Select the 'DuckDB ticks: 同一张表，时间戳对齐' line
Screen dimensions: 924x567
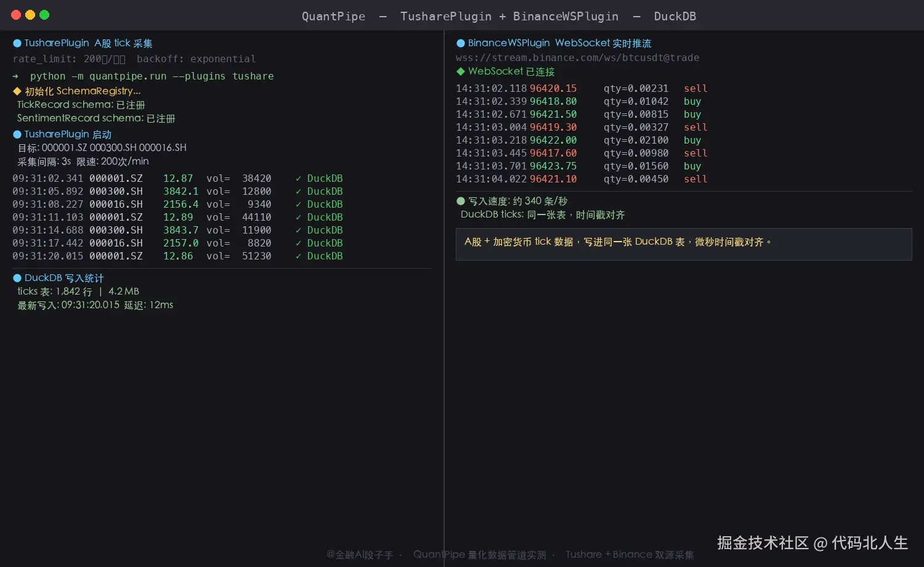[543, 215]
